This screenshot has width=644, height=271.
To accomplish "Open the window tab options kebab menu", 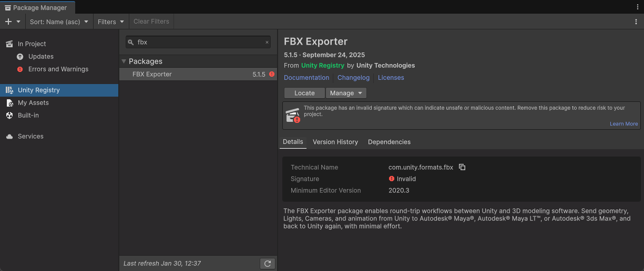I will point(638,7).
